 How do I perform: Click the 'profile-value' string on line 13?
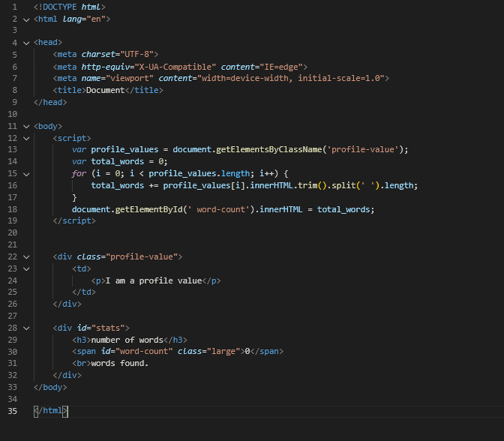tap(364, 150)
